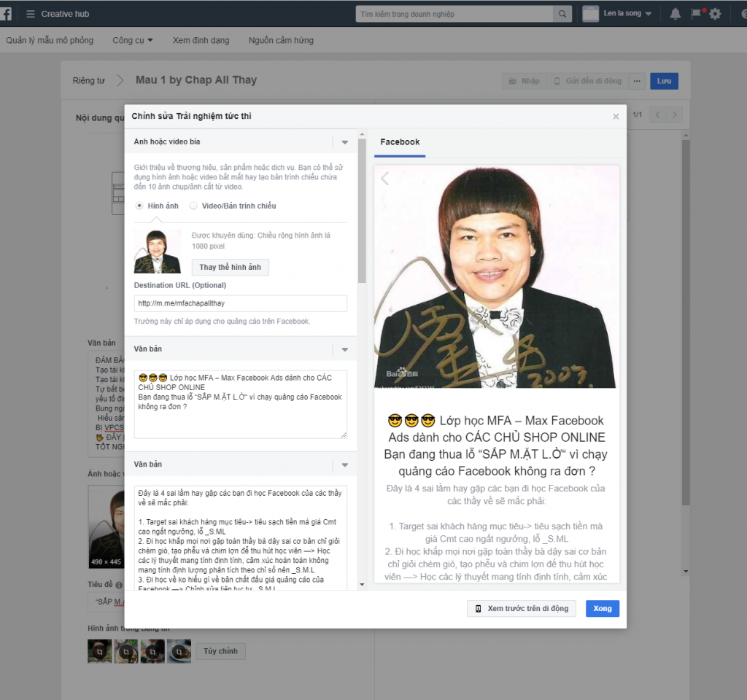747x700 pixels.
Task: Click the Lớp học MFA text area
Action: click(x=241, y=404)
